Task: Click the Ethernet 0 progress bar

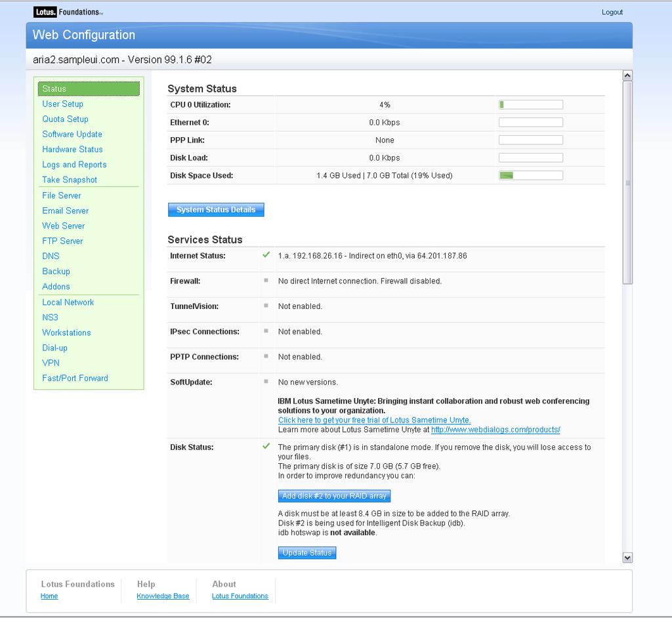Action: point(530,122)
